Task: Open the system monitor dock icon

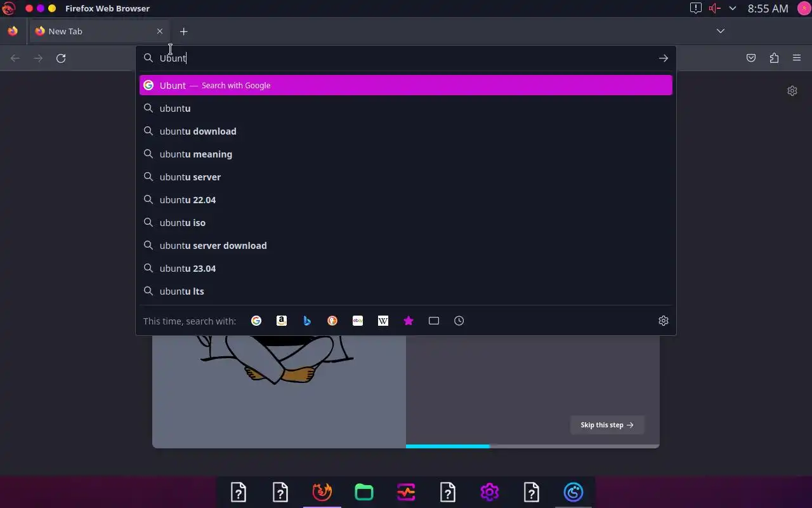Action: pyautogui.click(x=406, y=492)
